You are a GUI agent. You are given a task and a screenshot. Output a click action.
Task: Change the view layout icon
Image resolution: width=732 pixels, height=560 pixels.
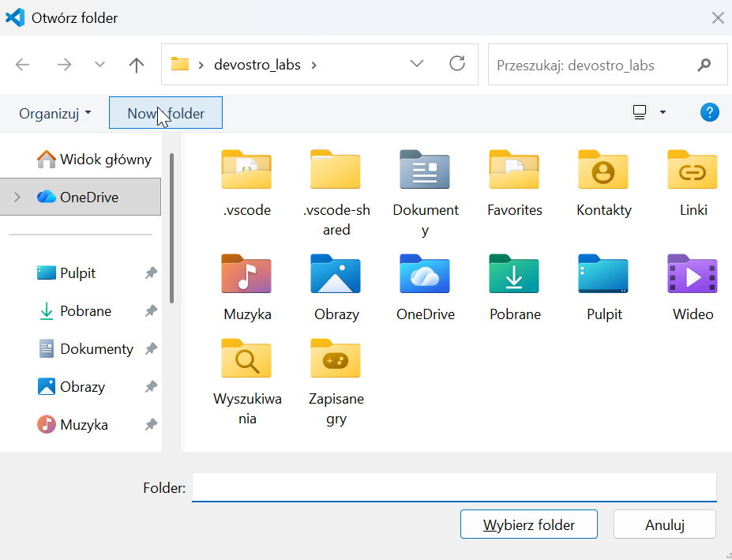pos(640,112)
